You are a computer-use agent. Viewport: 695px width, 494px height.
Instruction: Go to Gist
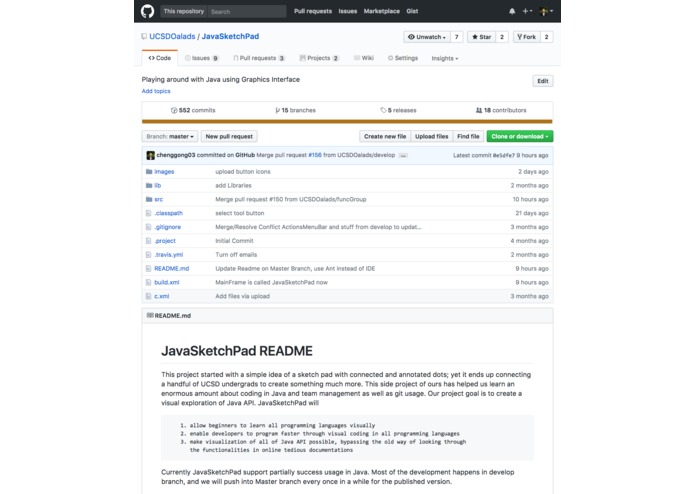tap(412, 11)
